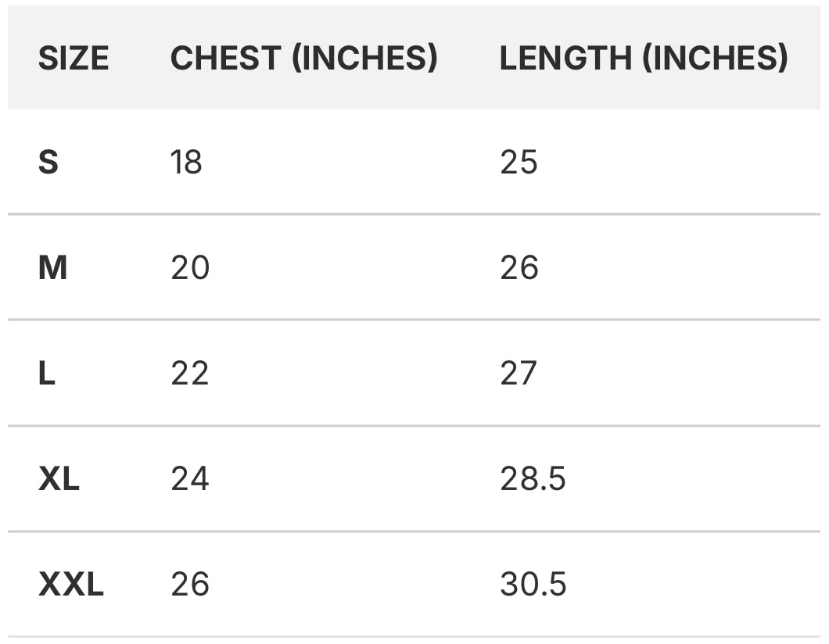The image size is (829, 644).
Task: Click length value 28.5 for size XL
Action: coord(533,479)
